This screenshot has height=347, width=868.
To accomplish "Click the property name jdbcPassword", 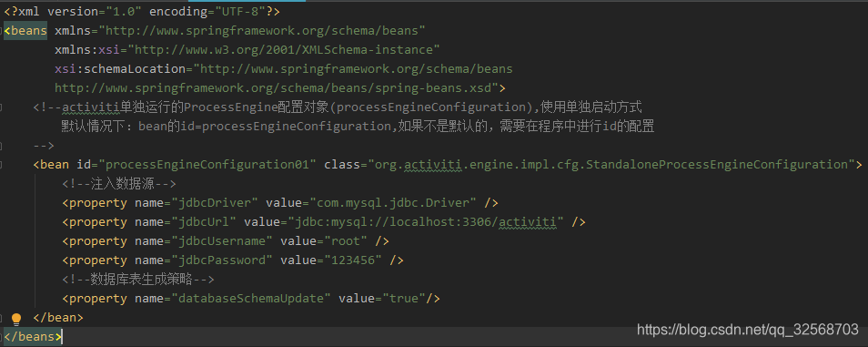I will point(221,260).
